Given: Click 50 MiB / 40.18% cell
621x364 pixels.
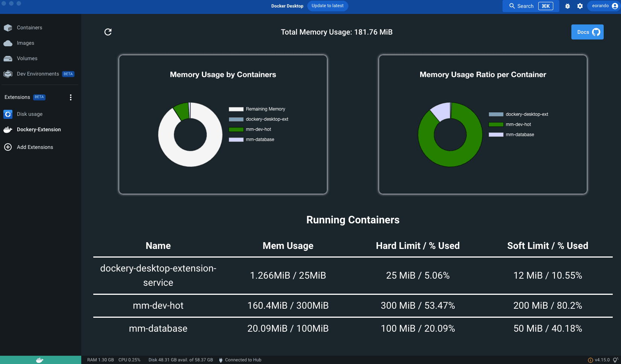Looking at the screenshot, I should click(548, 328).
